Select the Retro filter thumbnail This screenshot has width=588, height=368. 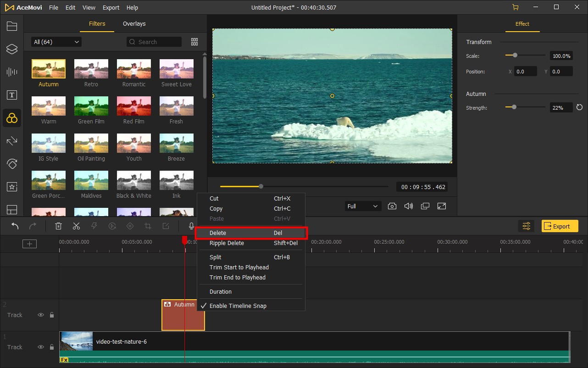[91, 69]
